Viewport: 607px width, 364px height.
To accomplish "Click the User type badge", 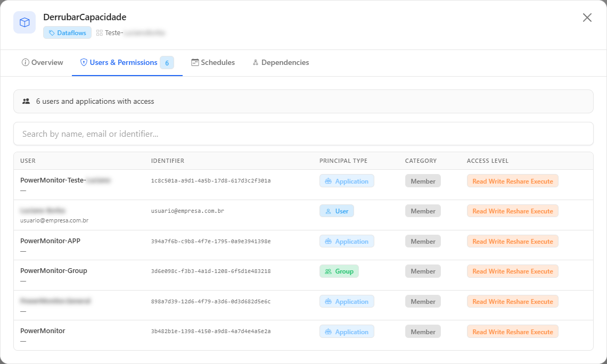I will click(337, 211).
